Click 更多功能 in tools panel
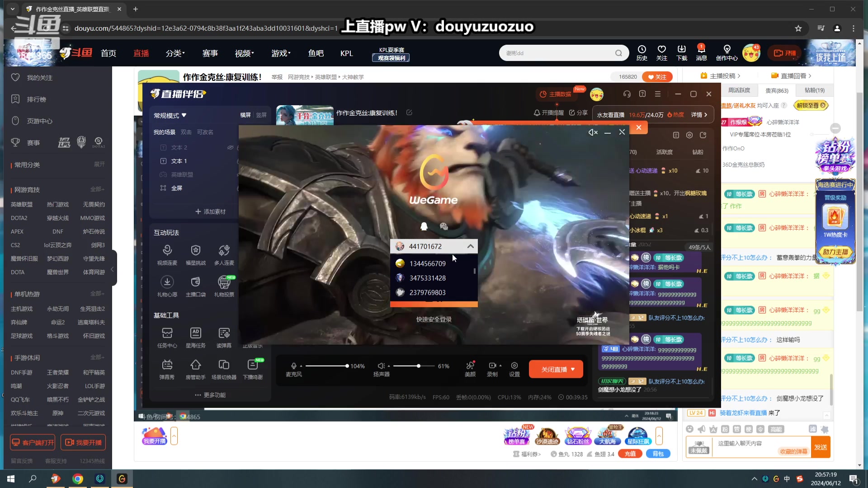The height and width of the screenshot is (488, 868). (x=210, y=395)
